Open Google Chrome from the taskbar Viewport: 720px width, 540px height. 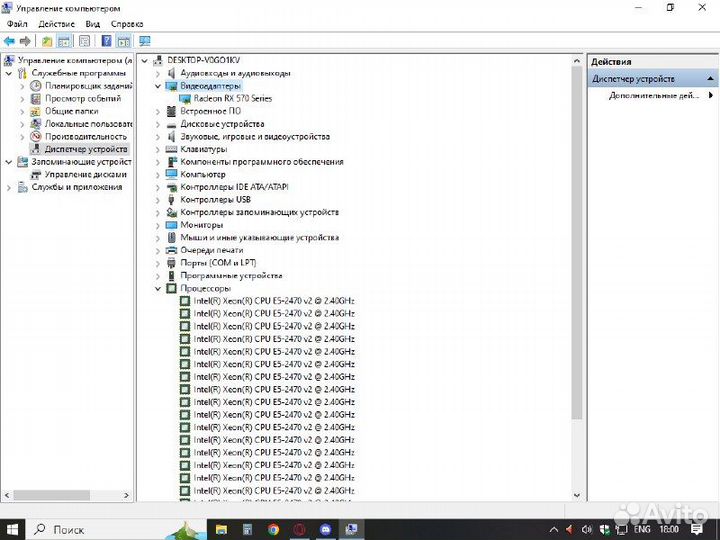(x=273, y=529)
